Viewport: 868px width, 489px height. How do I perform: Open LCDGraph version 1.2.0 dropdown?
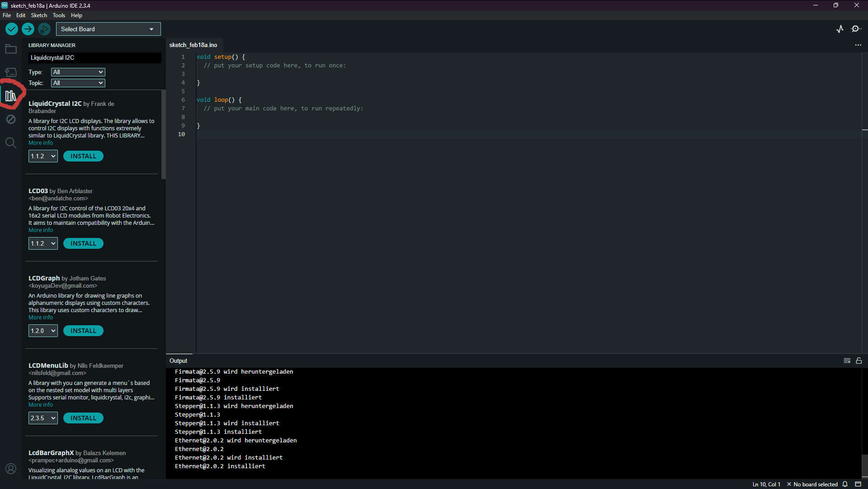43,331
